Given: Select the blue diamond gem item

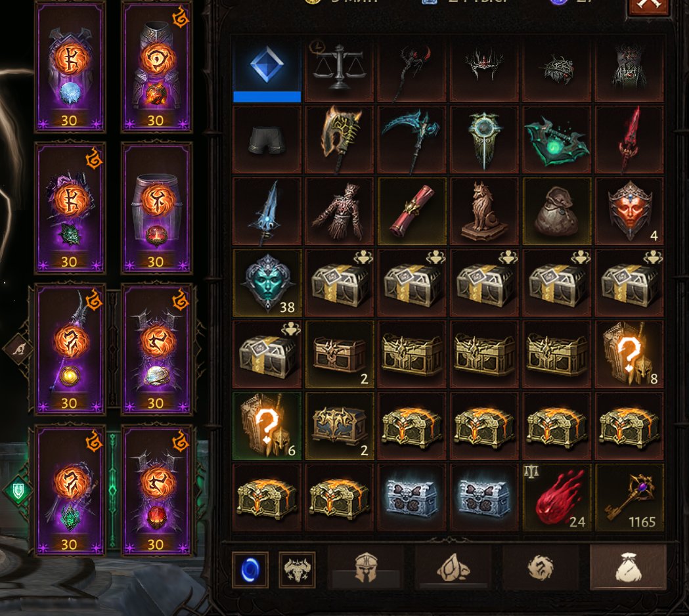Looking at the screenshot, I should (x=267, y=68).
